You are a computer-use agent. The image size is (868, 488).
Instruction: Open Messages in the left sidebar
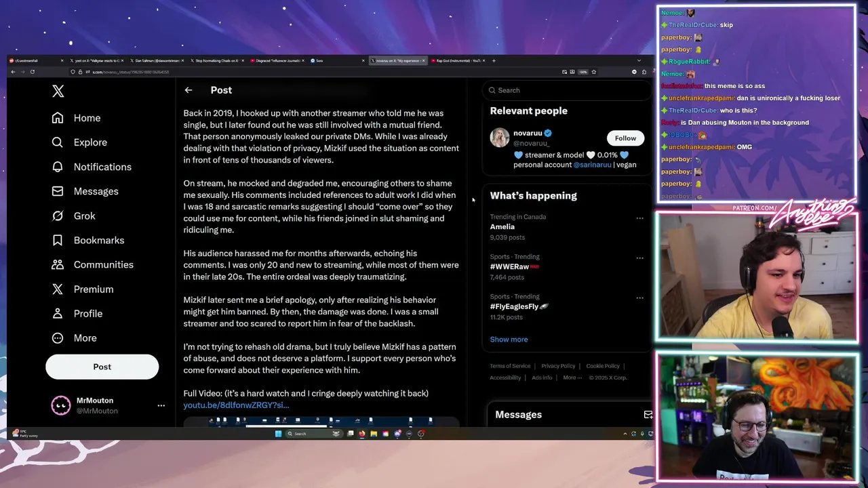[x=85, y=191]
